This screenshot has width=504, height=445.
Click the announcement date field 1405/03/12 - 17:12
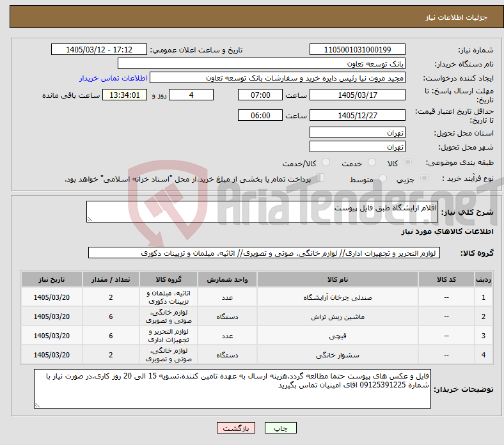(99, 49)
